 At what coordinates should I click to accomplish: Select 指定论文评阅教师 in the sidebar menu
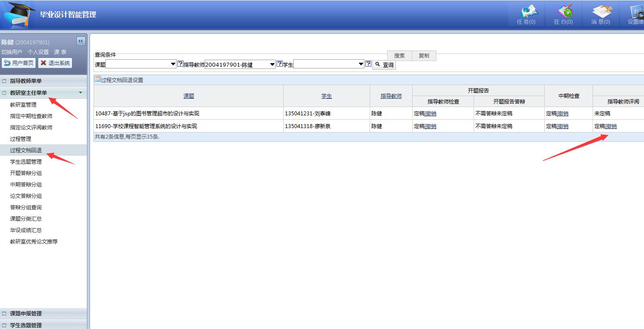[x=31, y=127]
